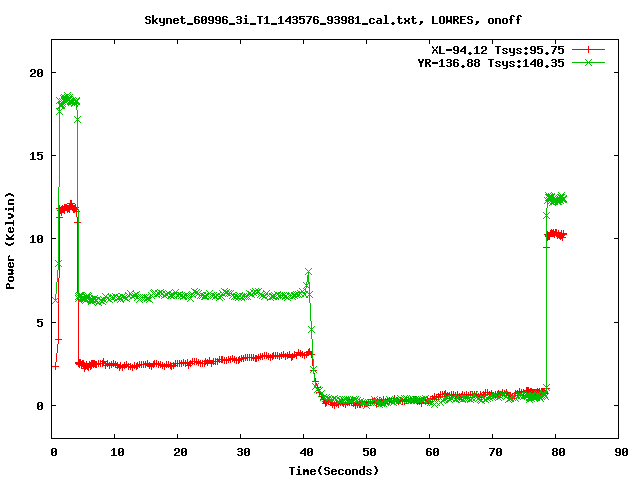Click the green YR legend line sample
This screenshot has height=480, width=640.
(x=588, y=62)
